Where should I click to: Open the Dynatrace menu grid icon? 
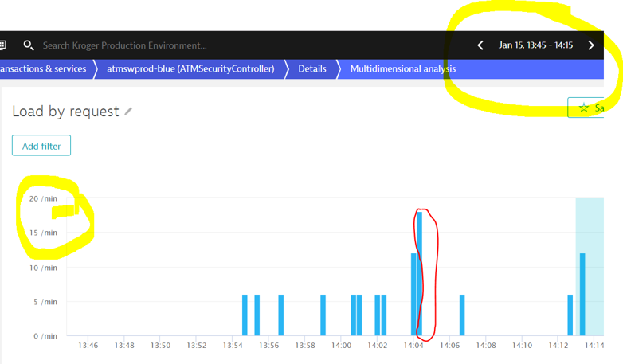(x=2, y=45)
